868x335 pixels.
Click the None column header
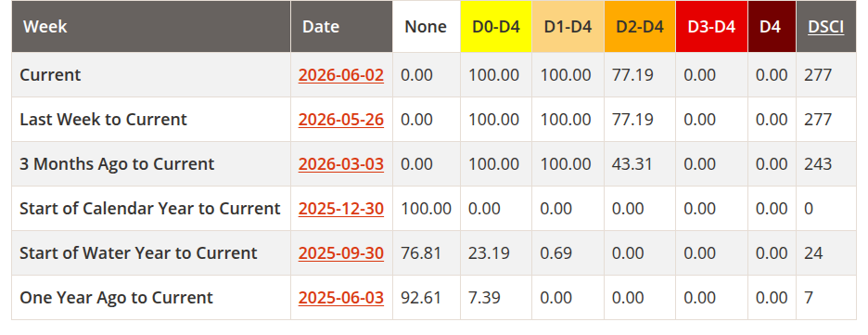click(426, 27)
